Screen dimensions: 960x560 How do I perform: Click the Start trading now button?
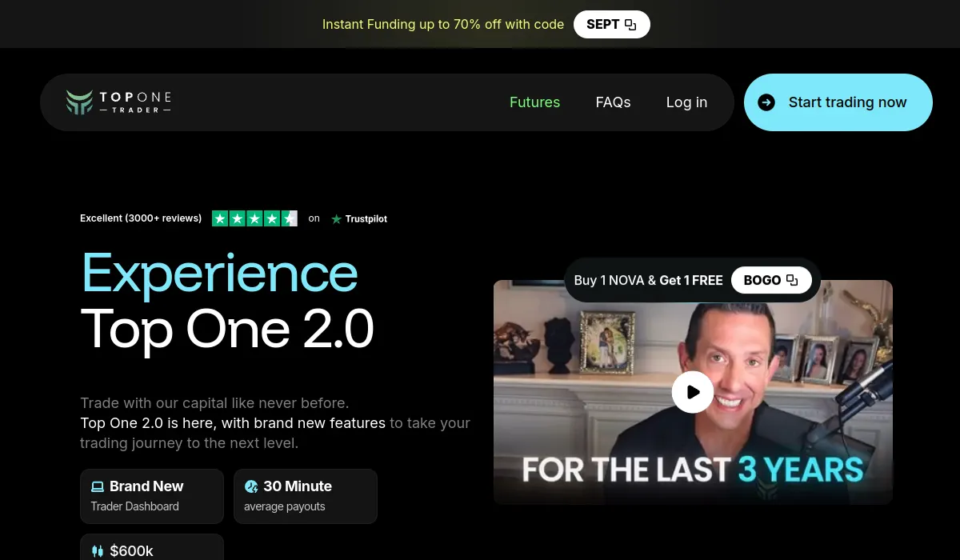tap(838, 102)
